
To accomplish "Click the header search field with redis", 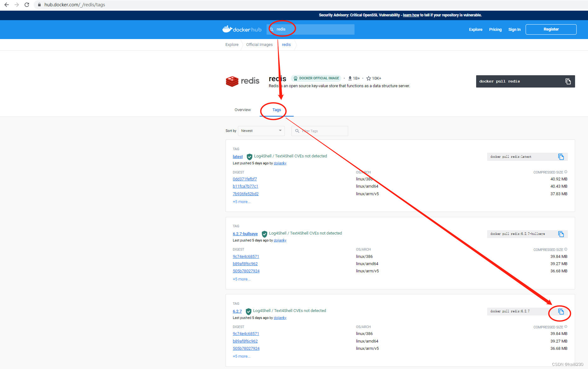I will [311, 29].
